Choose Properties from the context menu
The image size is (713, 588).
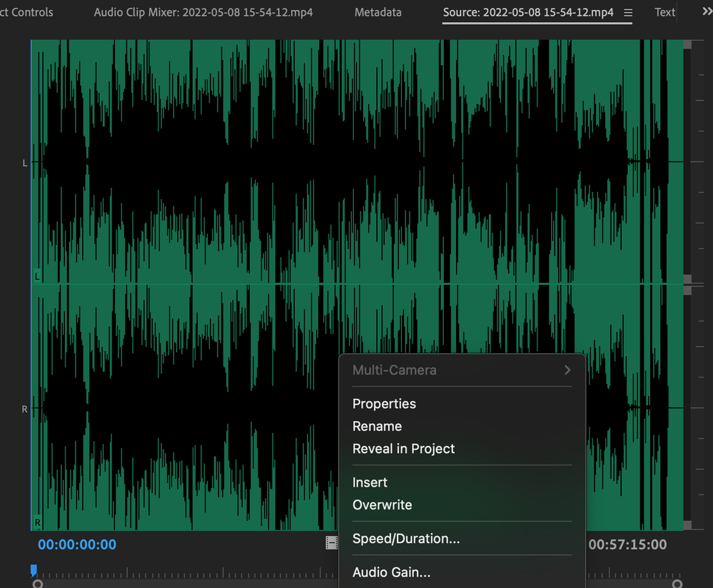click(x=384, y=404)
